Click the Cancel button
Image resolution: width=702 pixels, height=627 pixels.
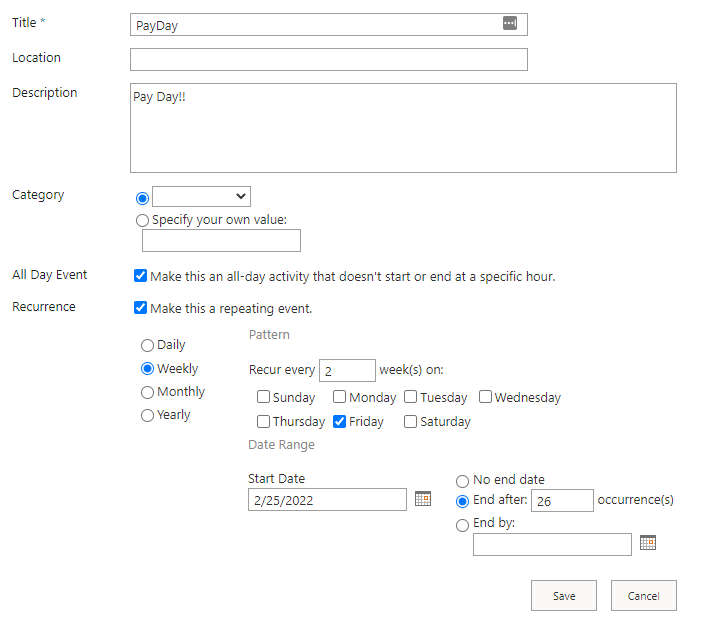click(643, 596)
